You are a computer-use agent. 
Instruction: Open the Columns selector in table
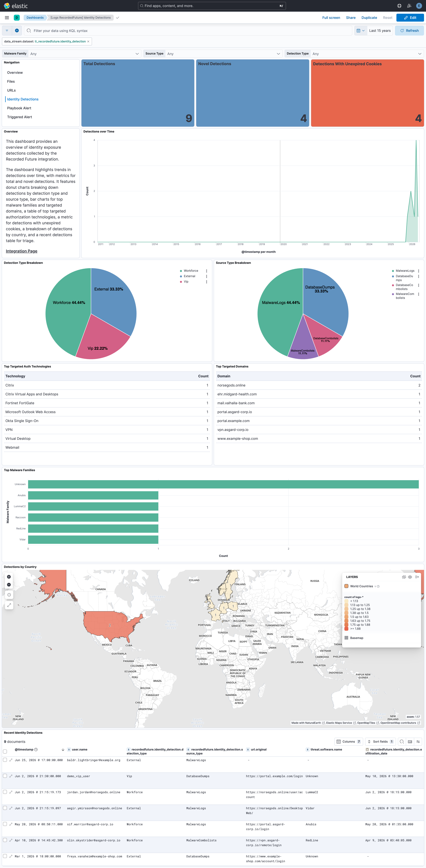349,742
